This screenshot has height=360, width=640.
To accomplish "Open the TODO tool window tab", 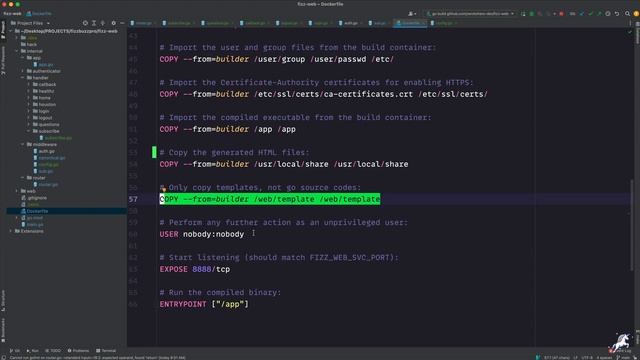I will click(x=53, y=351).
